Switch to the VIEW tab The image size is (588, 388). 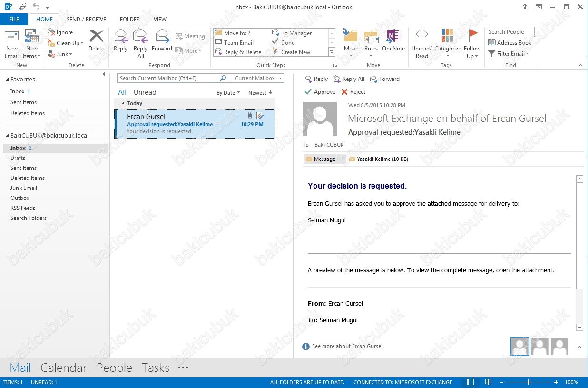point(160,20)
